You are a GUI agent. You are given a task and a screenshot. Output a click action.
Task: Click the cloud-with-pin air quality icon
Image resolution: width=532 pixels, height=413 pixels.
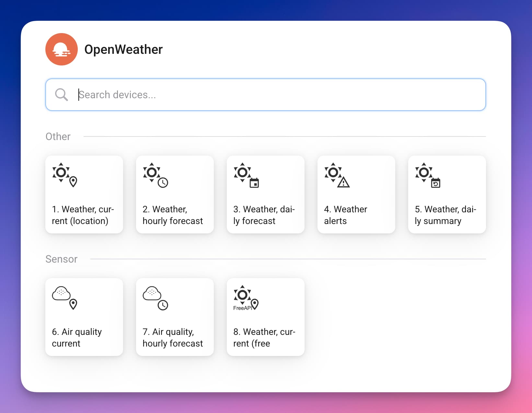click(65, 298)
